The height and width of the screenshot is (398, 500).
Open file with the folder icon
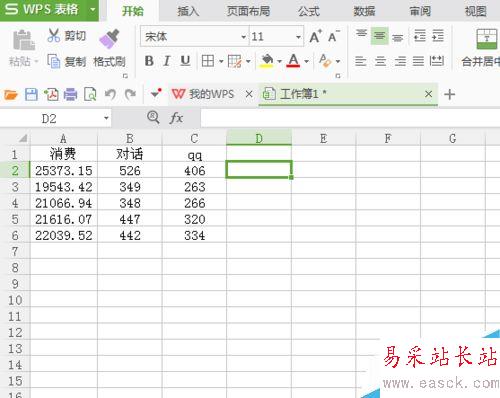(11, 95)
